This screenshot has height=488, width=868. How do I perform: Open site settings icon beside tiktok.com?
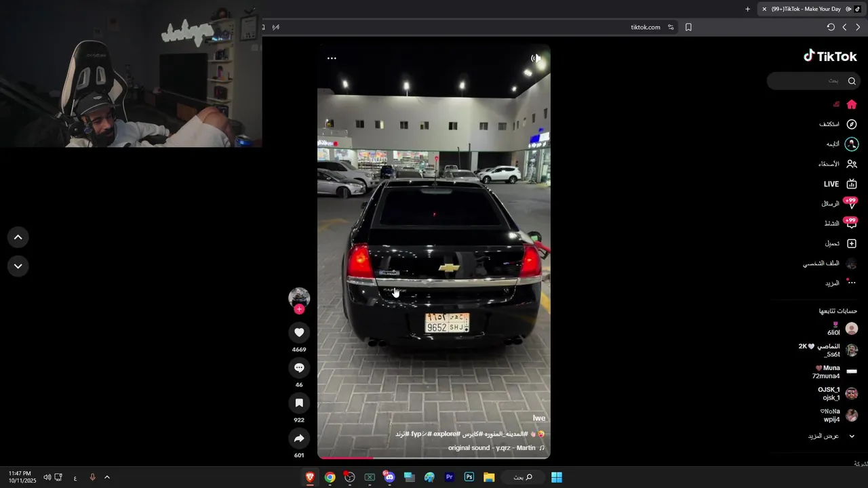click(671, 27)
